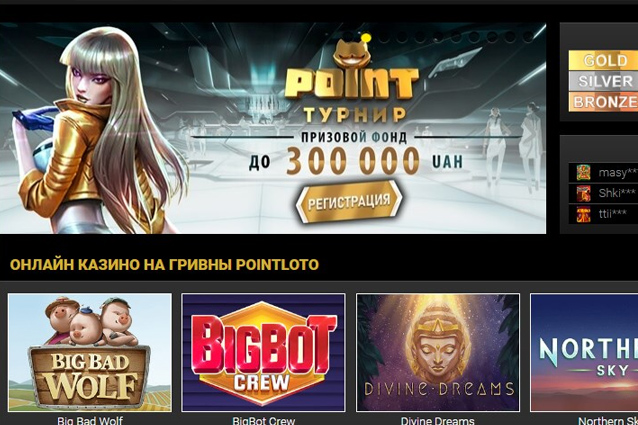Image resolution: width=638 pixels, height=425 pixels.
Task: Select the first dark carousel dot
Action: 384,38
